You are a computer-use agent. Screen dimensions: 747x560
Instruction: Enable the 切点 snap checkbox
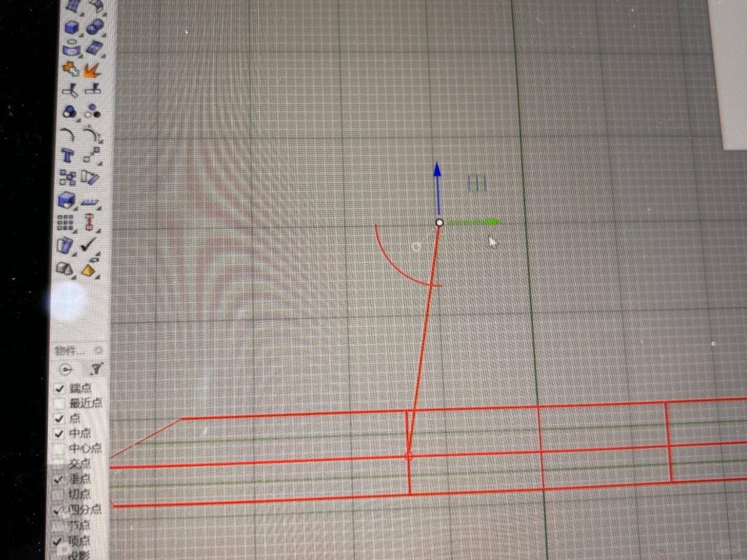(58, 495)
